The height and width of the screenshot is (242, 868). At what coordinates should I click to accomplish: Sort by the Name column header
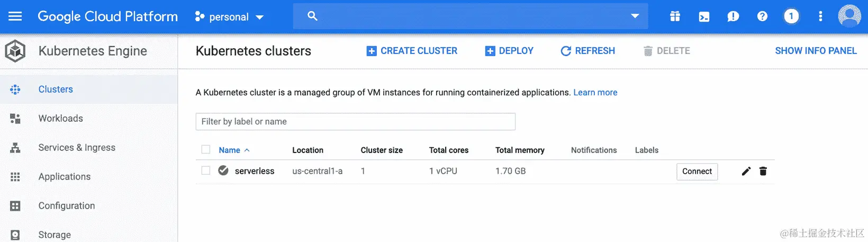tap(234, 150)
